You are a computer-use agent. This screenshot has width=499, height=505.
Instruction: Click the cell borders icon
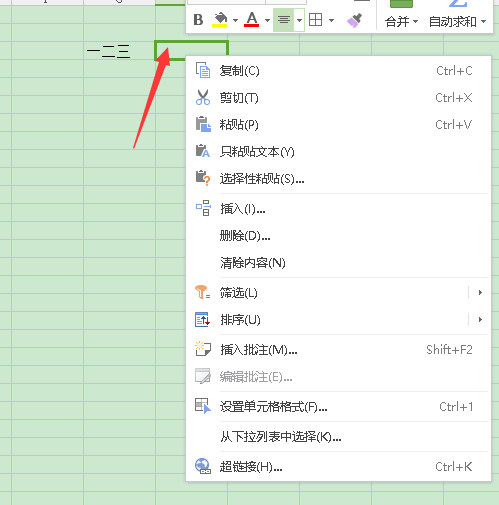pos(316,20)
